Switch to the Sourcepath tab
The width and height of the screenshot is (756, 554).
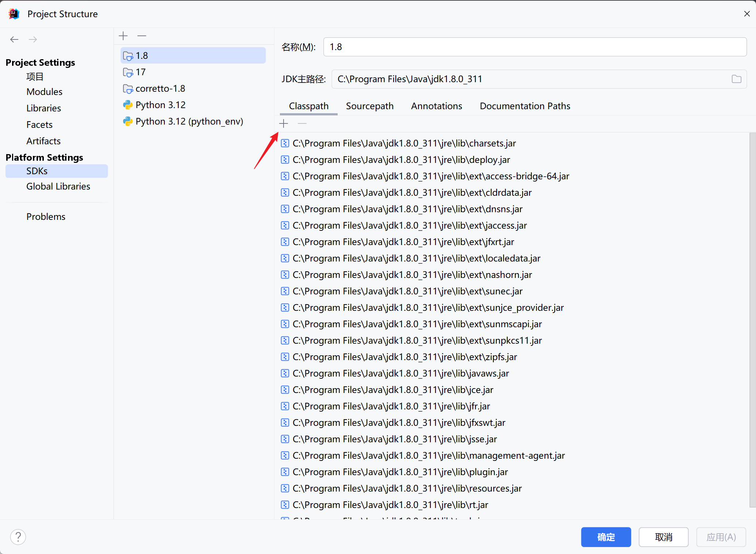tap(369, 106)
